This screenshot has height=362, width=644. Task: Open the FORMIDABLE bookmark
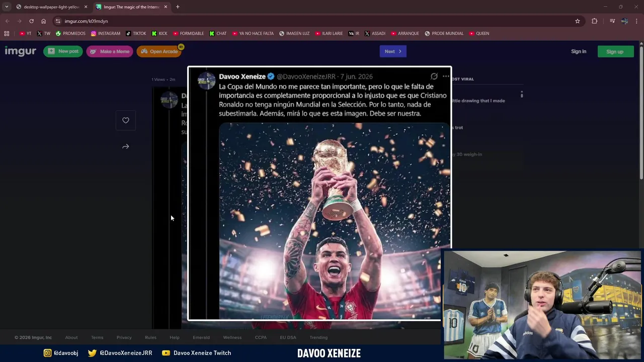(188, 34)
